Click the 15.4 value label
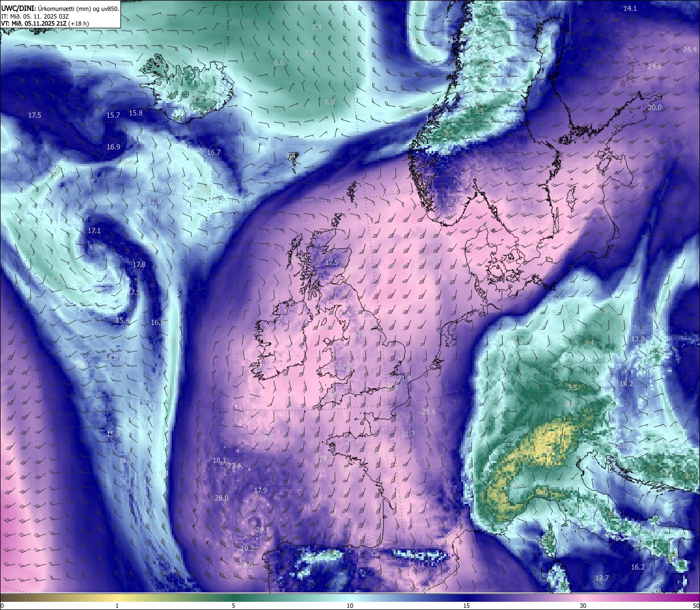The width and height of the screenshot is (700, 610). [x=122, y=320]
